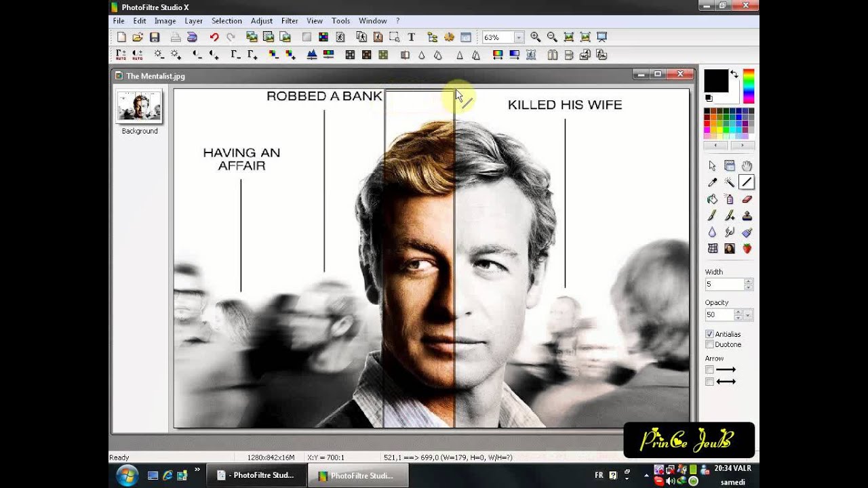This screenshot has width=868, height=488.
Task: Select the Spray can tool
Action: [x=730, y=199]
